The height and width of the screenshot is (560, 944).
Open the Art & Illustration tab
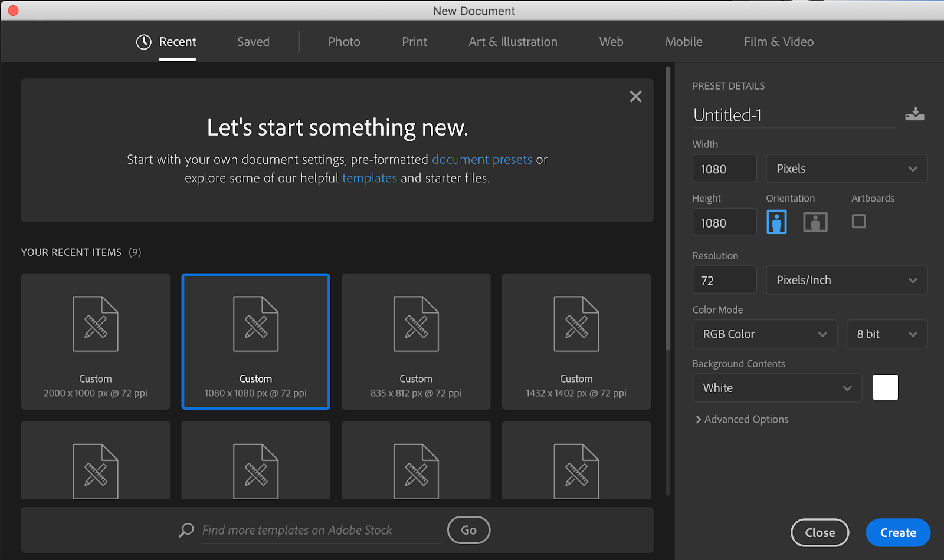point(513,42)
